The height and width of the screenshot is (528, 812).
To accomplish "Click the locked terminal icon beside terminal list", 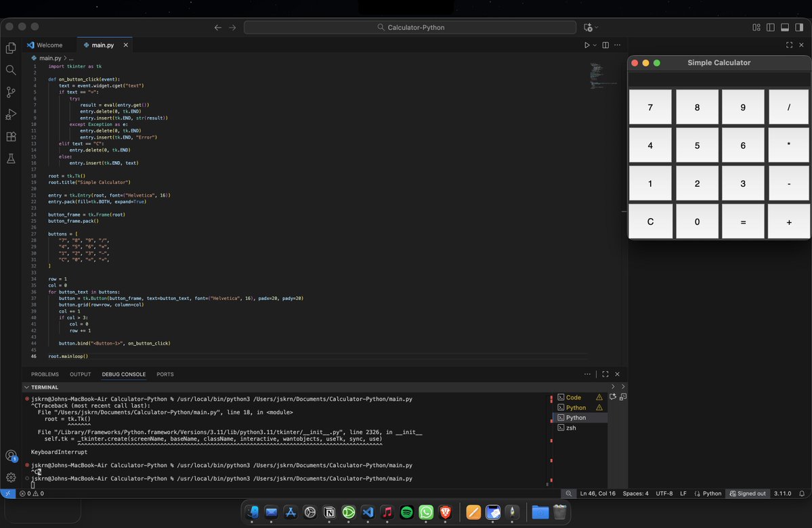I will point(623,397).
